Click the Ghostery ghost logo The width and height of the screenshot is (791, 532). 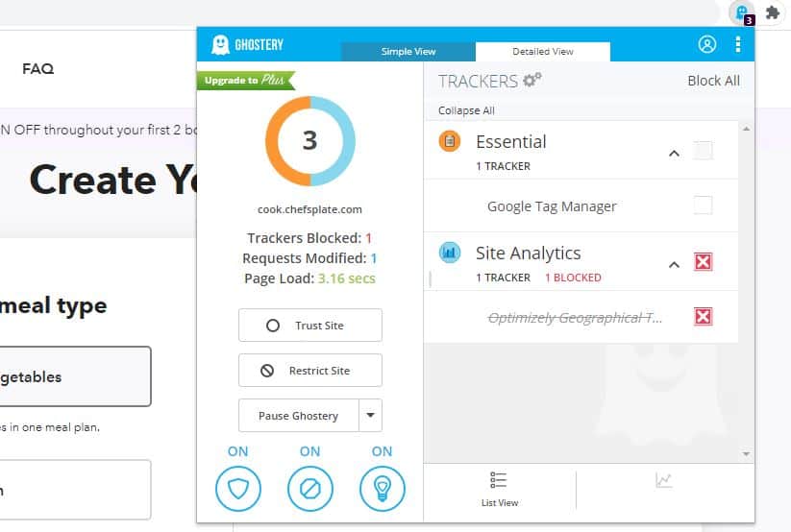[x=220, y=45]
